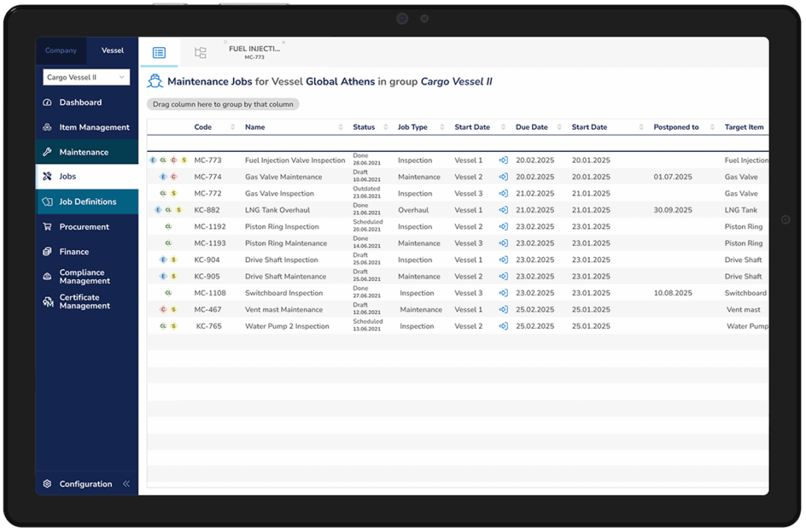This screenshot has width=806, height=532.
Task: Click the Certificate Management icon
Action: [47, 301]
